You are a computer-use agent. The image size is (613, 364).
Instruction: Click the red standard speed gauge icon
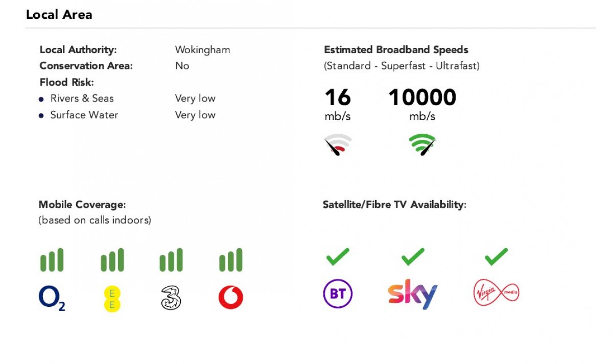[x=338, y=145]
